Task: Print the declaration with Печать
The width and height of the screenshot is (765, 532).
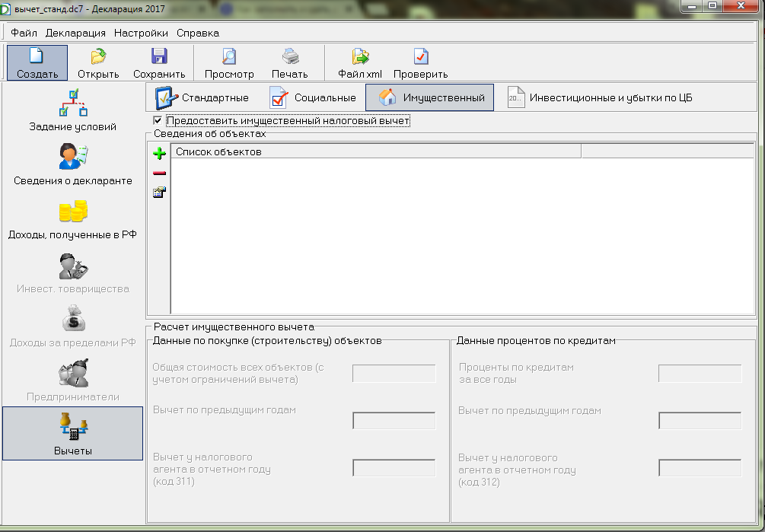Action: click(x=290, y=63)
